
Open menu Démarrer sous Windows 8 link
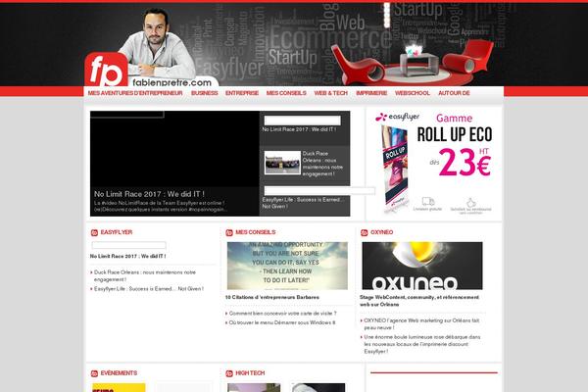point(282,322)
